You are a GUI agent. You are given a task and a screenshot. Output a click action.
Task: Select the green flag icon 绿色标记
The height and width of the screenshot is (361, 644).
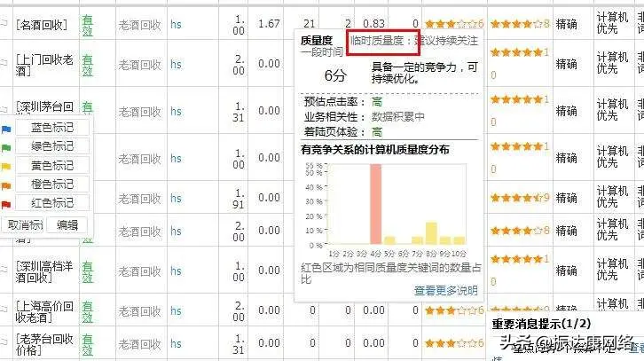(x=5, y=148)
